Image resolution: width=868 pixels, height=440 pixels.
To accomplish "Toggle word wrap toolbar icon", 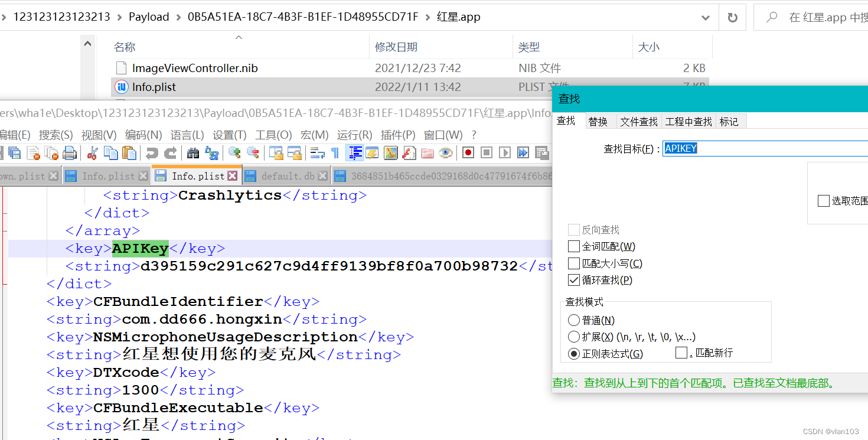I will click(318, 153).
